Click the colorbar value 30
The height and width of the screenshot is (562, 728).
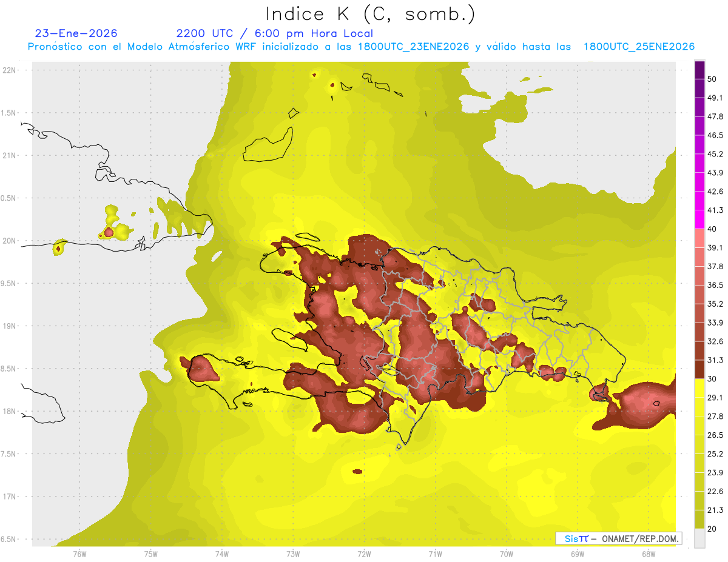[x=712, y=379]
